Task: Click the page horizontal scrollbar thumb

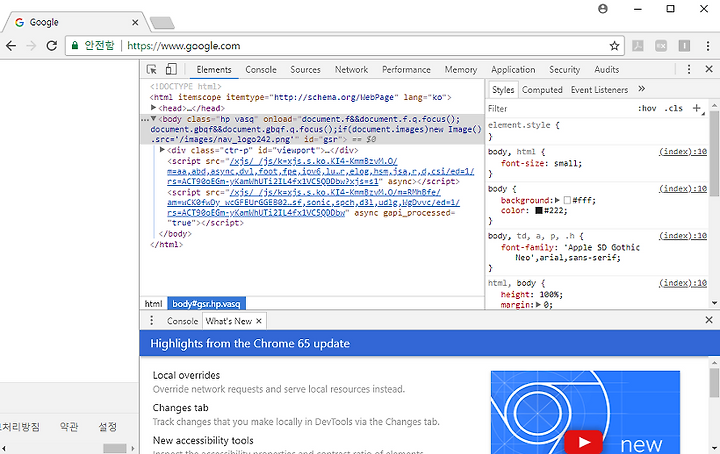Action: [x=114, y=448]
